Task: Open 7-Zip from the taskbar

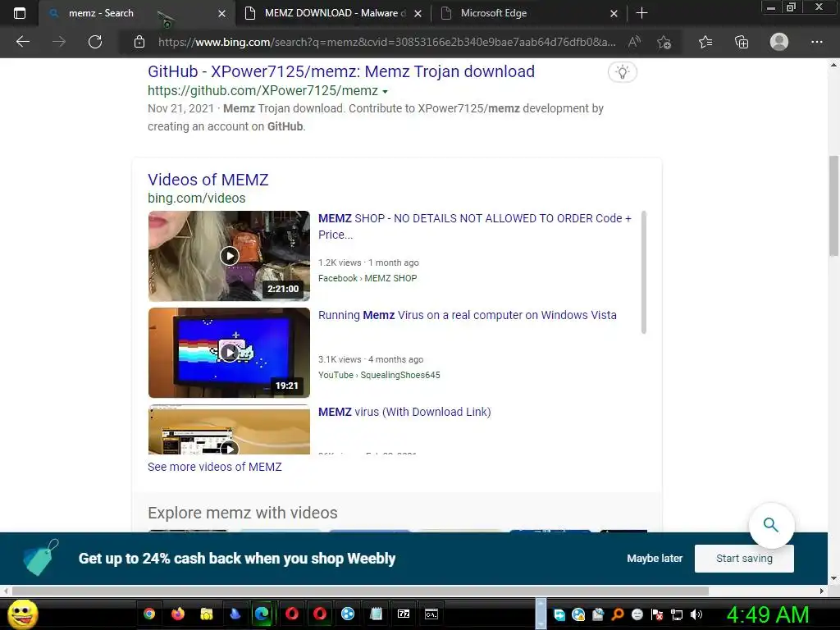Action: point(404,614)
